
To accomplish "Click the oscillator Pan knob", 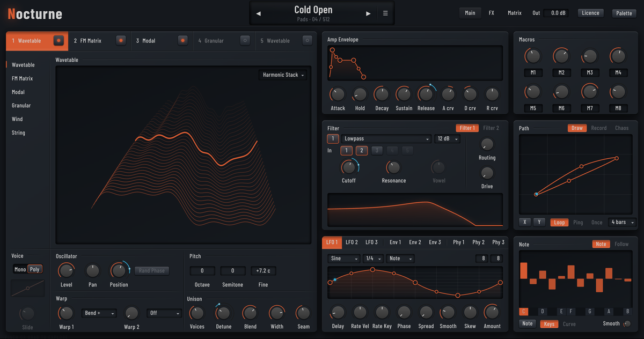I will (93, 270).
